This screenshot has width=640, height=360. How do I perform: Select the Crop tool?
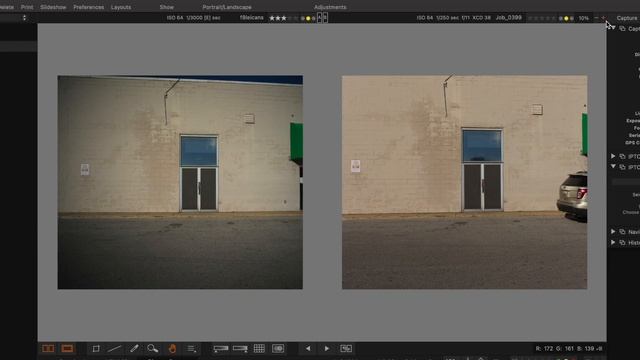coord(96,349)
